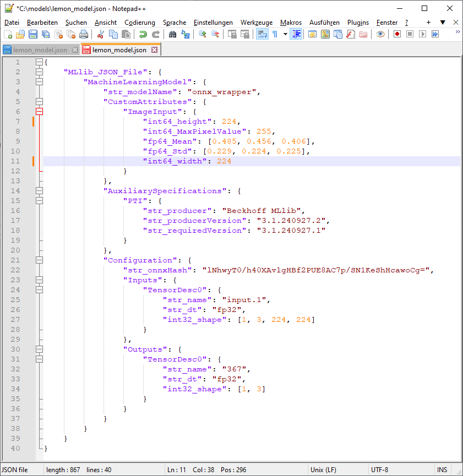Cut selection with the scissors icon
This screenshot has width=463, height=476.
pos(101,34)
